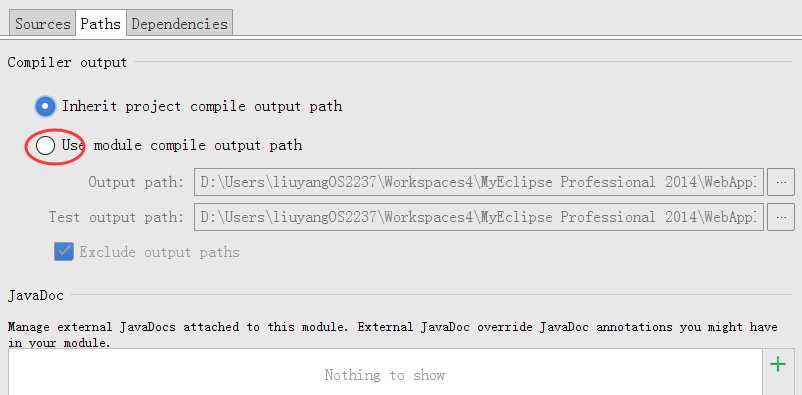The height and width of the screenshot is (395, 802).
Task: Click inside the Output path text field
Action: [x=479, y=182]
